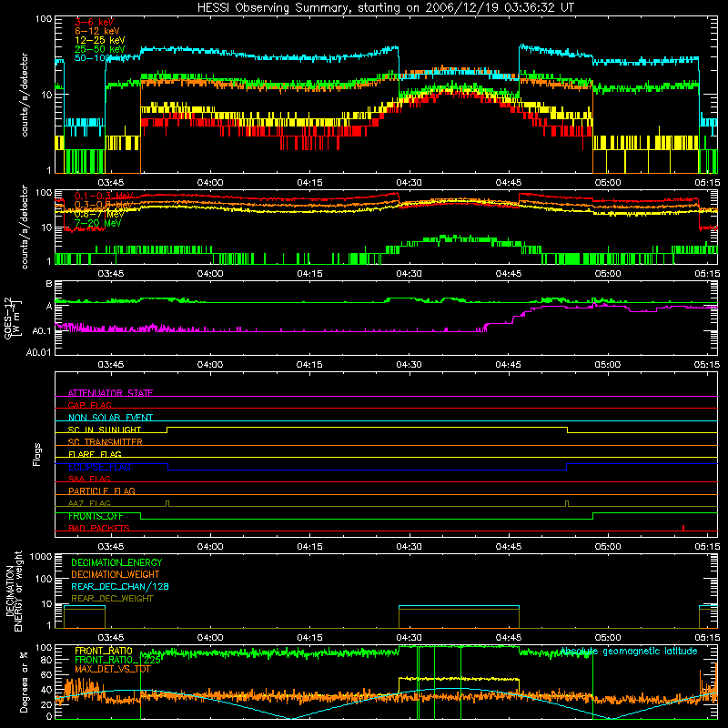The width and height of the screenshot is (728, 728).
Task: Click the green '25-50 keV' legend label
Action: point(100,49)
